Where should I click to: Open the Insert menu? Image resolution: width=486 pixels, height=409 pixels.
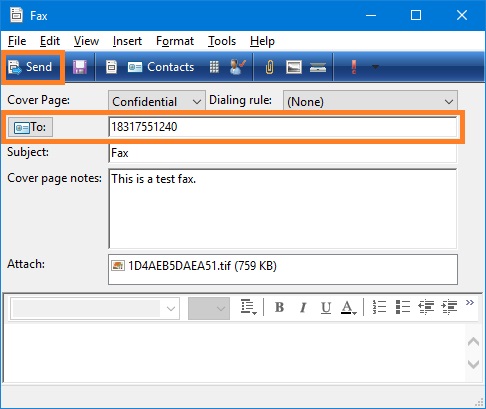coord(127,41)
